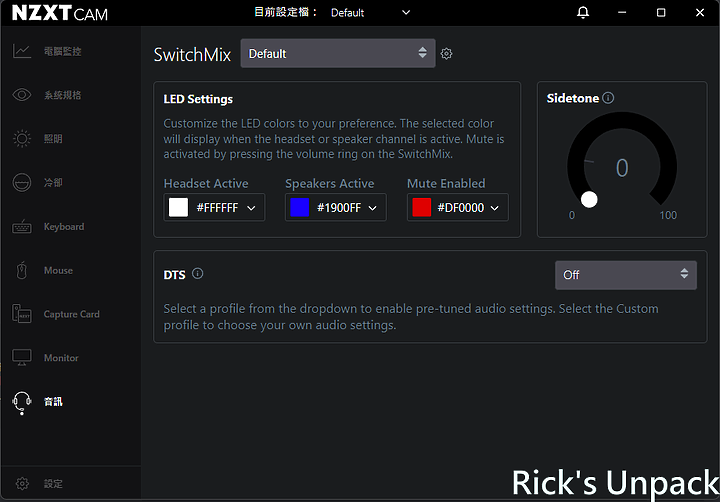The image size is (720, 502).
Task: Click the LED Settings heading
Action: point(198,99)
